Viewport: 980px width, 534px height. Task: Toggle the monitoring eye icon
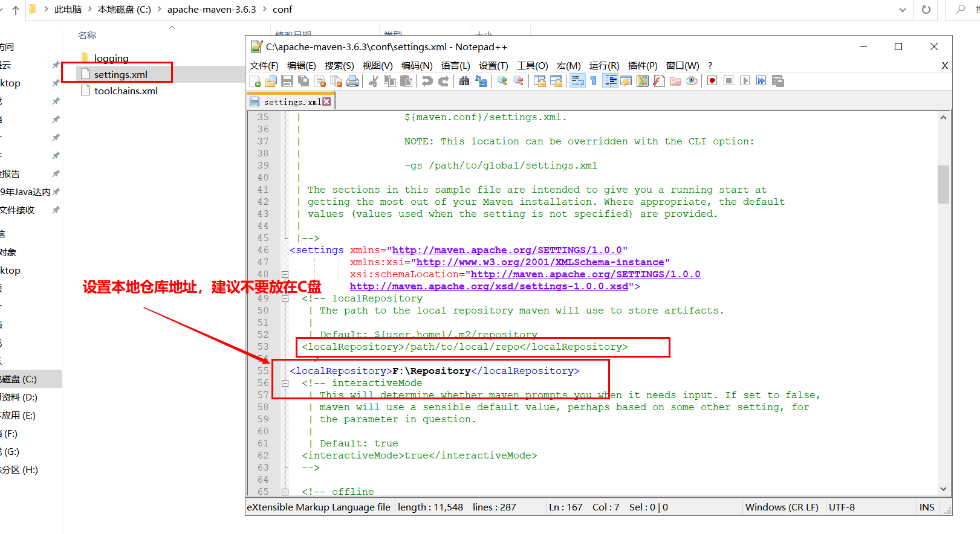692,81
